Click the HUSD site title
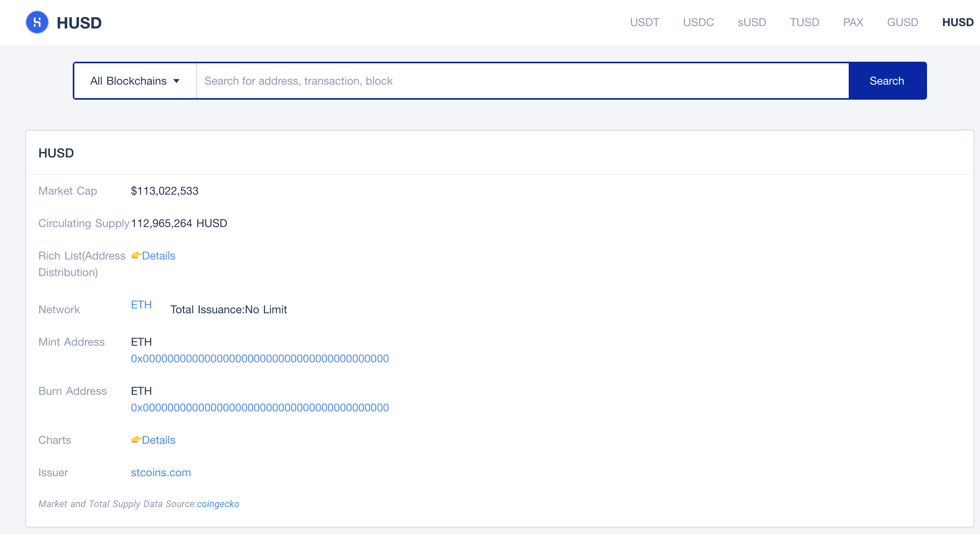The width and height of the screenshot is (980, 534). (79, 23)
